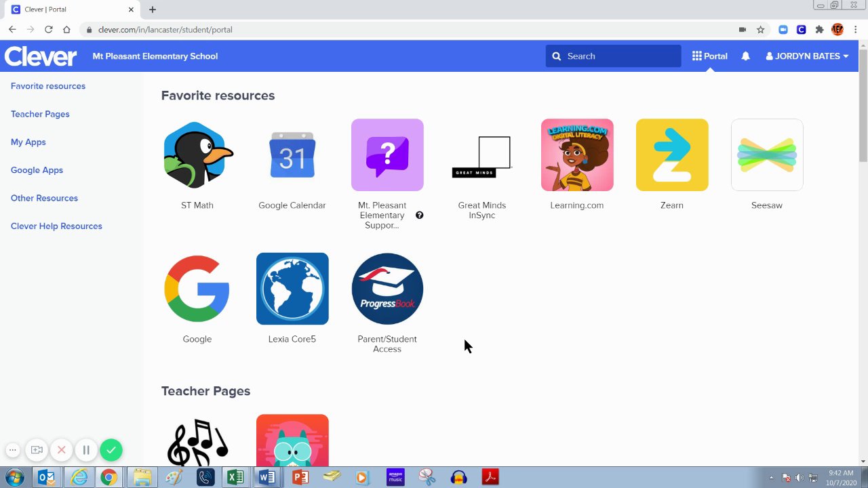Pause the screen recording
Viewport: 868px width, 488px height.
86,450
